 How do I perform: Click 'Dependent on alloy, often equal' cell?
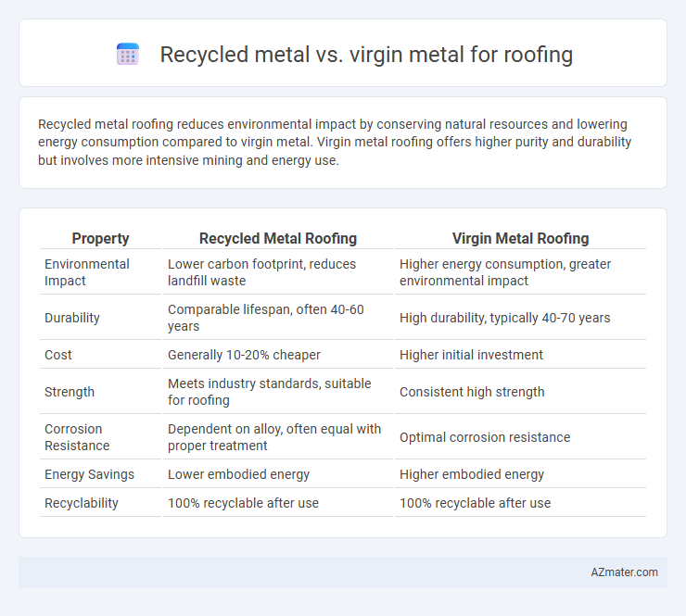[274, 437]
